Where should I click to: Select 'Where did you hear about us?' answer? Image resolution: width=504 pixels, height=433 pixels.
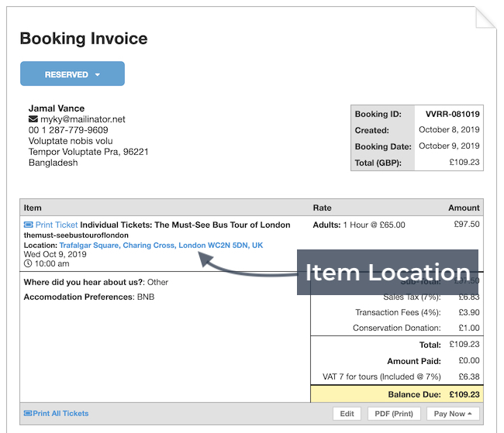[157, 283]
